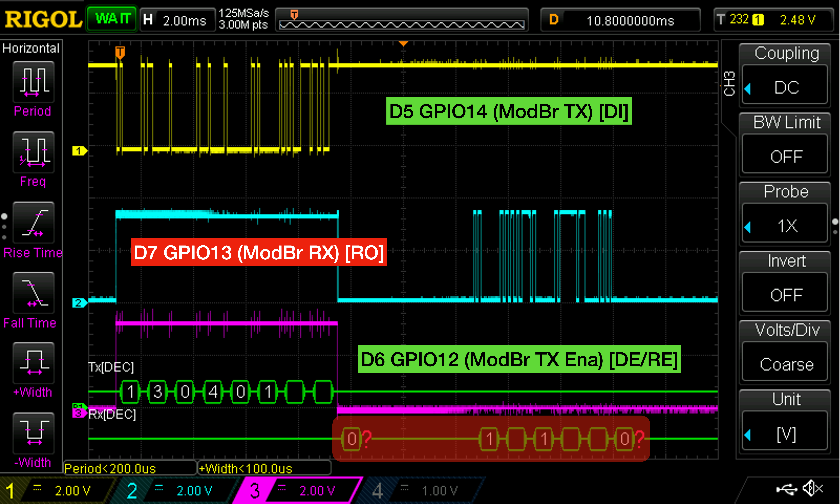Select the -Width measurement icon
This screenshot has width=840, height=504.
coord(33,433)
